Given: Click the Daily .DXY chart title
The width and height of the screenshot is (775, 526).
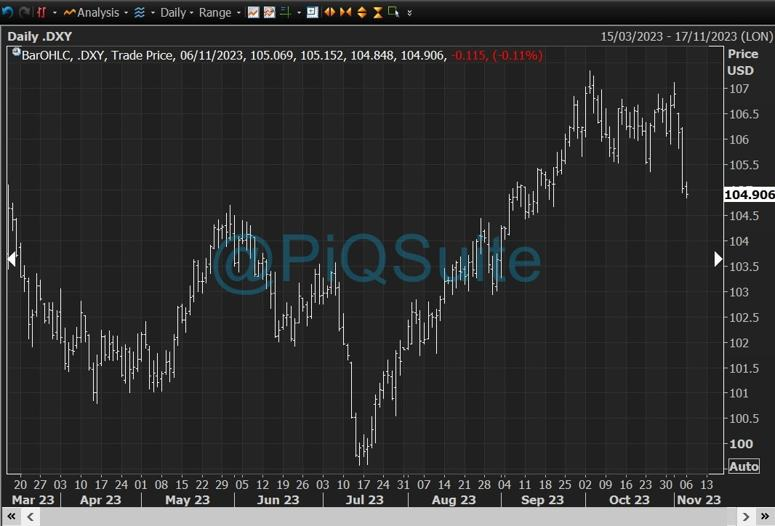Looking at the screenshot, I should (40, 37).
